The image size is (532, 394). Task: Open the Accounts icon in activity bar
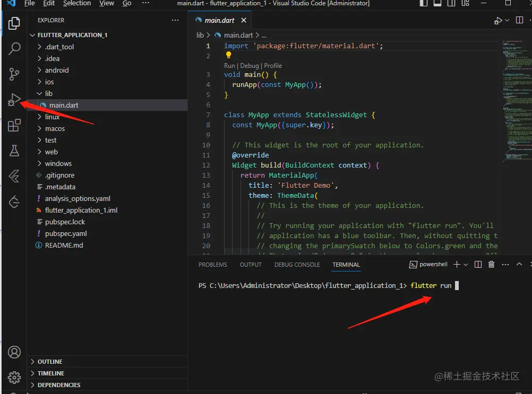[x=14, y=352]
